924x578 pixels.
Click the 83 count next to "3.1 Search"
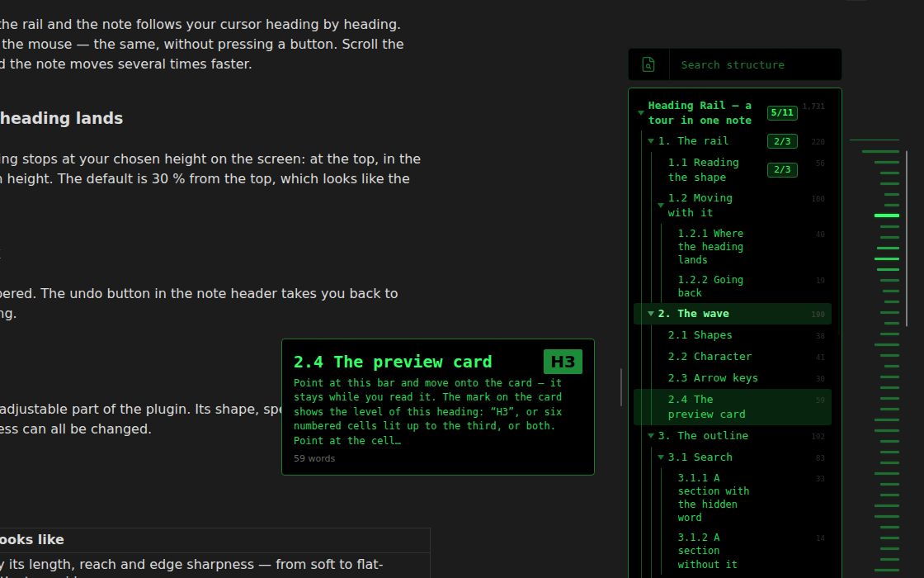[x=820, y=457]
